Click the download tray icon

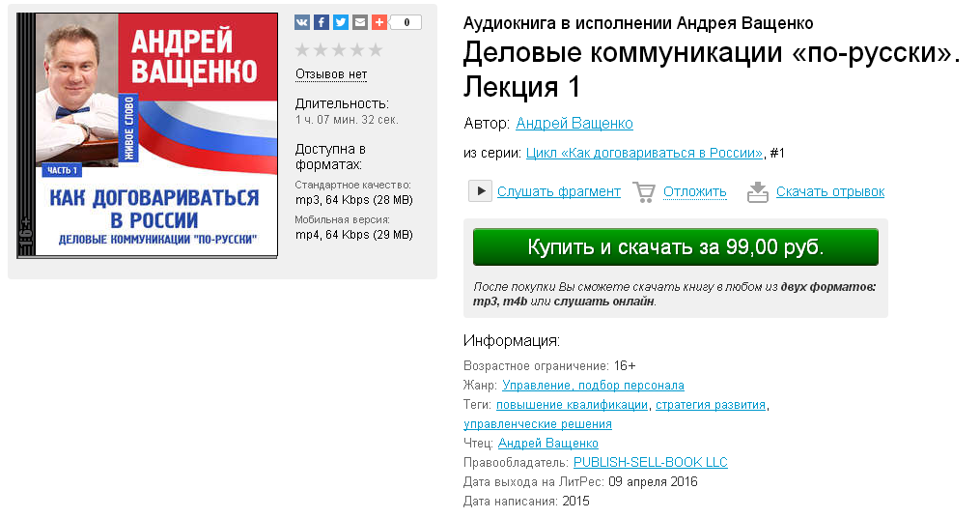758,192
